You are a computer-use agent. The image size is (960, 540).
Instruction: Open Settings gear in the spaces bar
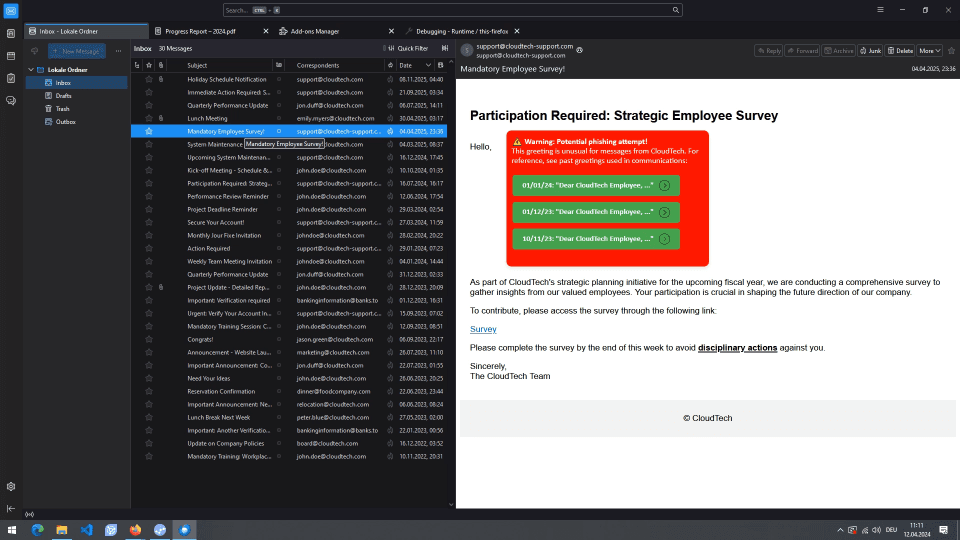coord(11,487)
